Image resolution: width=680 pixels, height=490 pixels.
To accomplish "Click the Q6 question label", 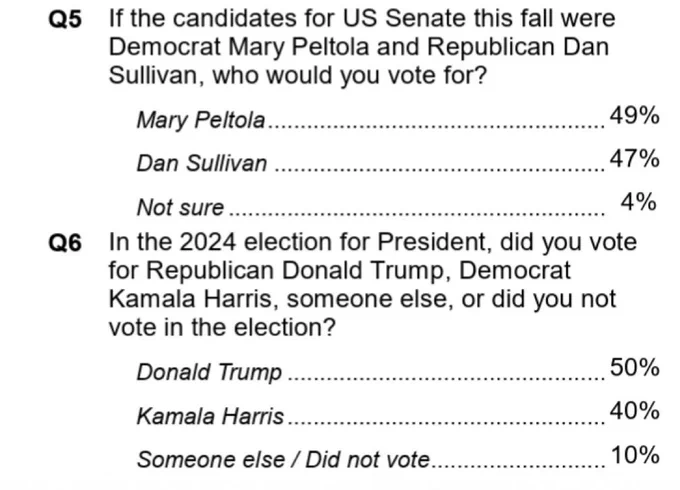I will tap(65, 243).
